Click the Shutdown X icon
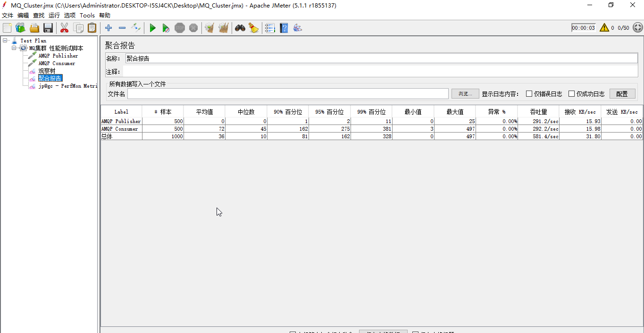Viewport: 644px width, 333px height. pos(193,28)
